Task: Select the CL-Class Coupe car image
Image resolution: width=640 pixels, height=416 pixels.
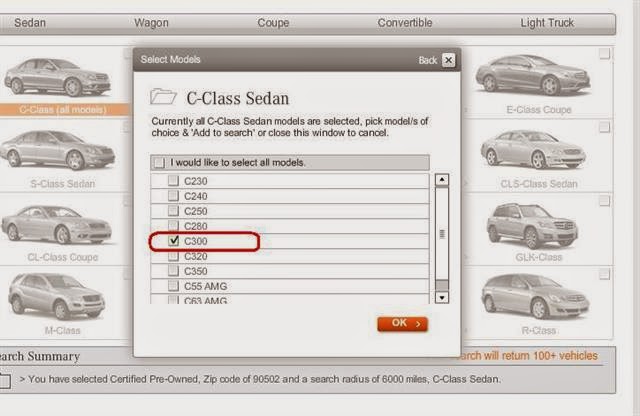Action: [x=57, y=225]
